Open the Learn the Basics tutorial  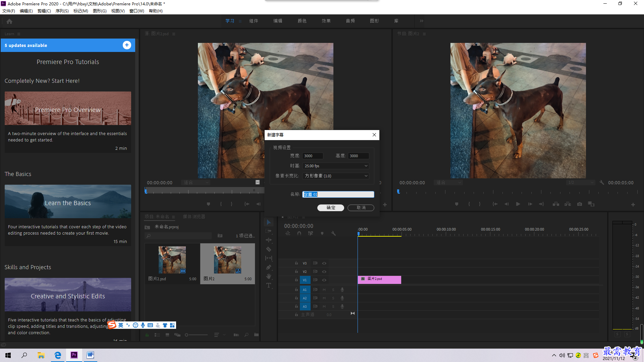coord(68,201)
